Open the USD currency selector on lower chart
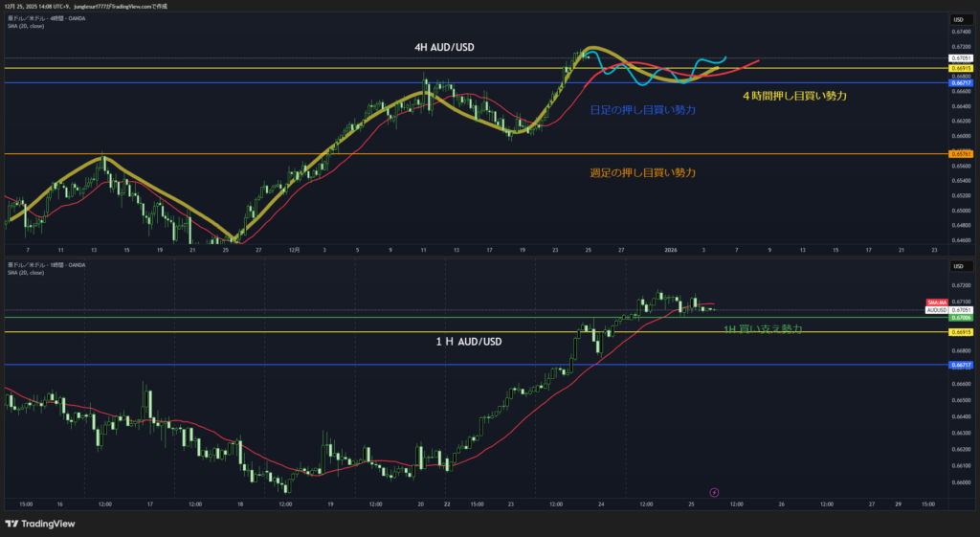980x537 pixels. 957,265
